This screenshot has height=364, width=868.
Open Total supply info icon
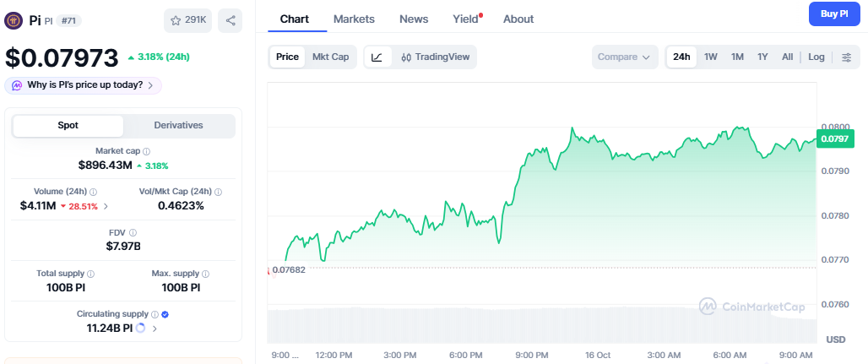91,274
